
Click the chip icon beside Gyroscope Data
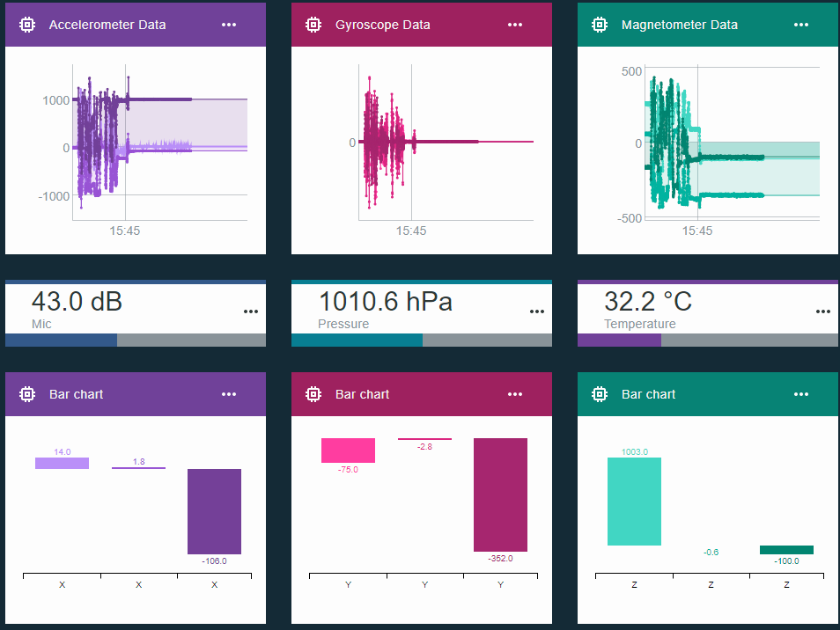point(313,25)
